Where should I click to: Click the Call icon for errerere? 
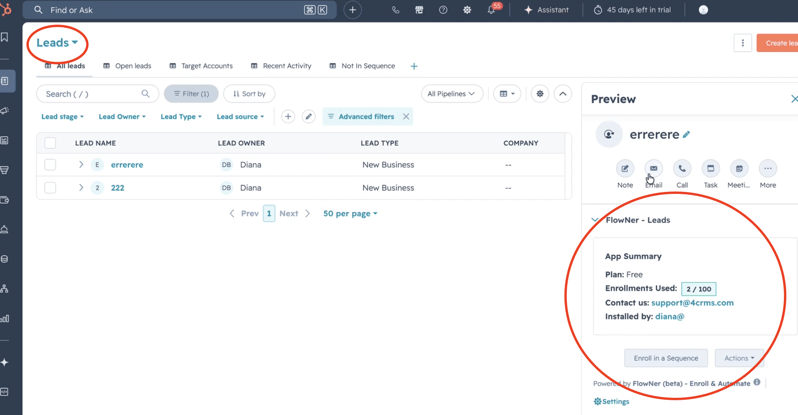click(x=682, y=169)
